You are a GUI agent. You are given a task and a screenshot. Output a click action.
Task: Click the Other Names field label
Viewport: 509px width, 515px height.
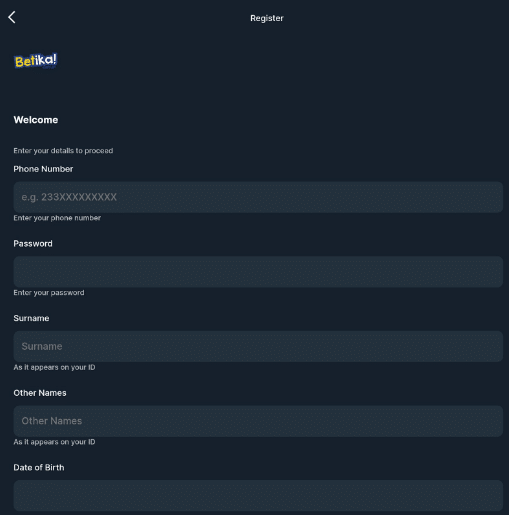40,393
